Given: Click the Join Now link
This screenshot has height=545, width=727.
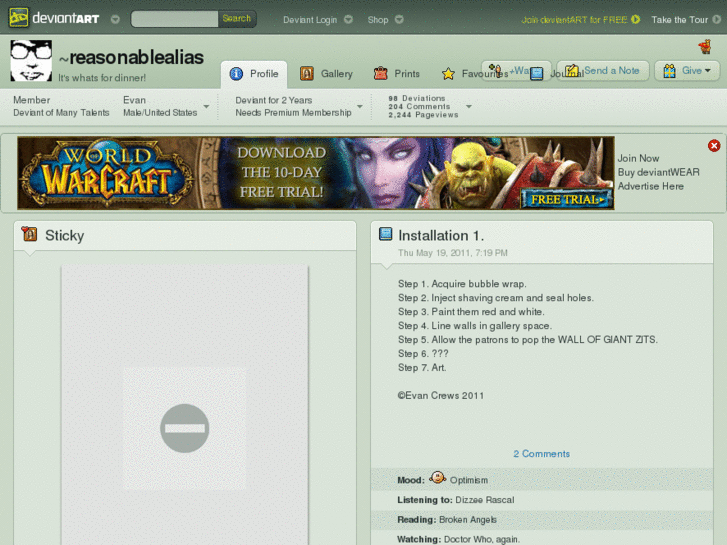Looking at the screenshot, I should (x=638, y=158).
